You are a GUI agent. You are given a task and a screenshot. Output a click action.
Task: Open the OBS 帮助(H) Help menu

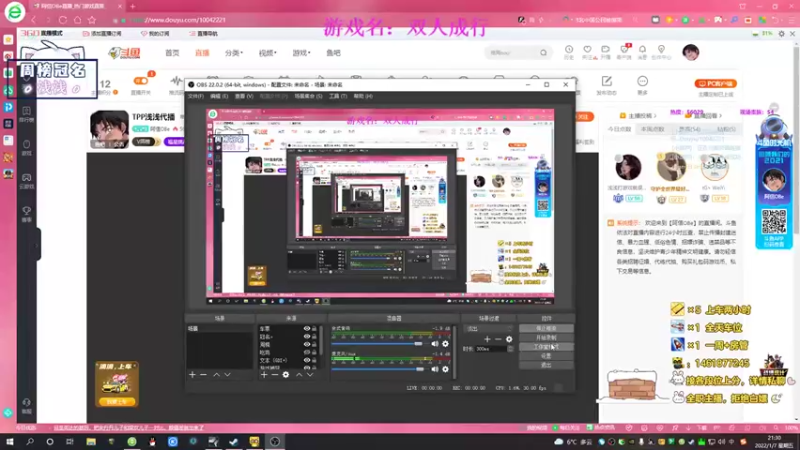[x=363, y=96]
